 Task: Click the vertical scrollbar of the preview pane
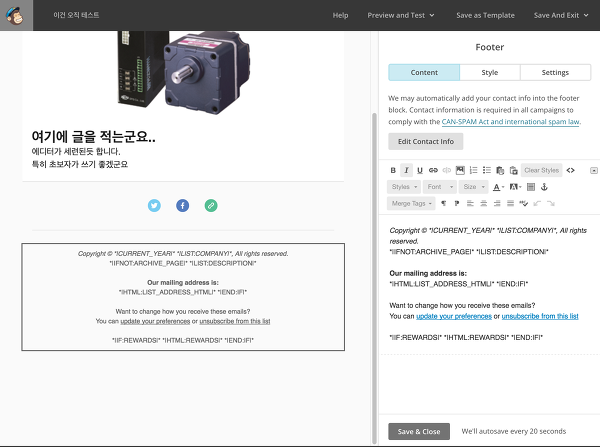tap(374, 278)
